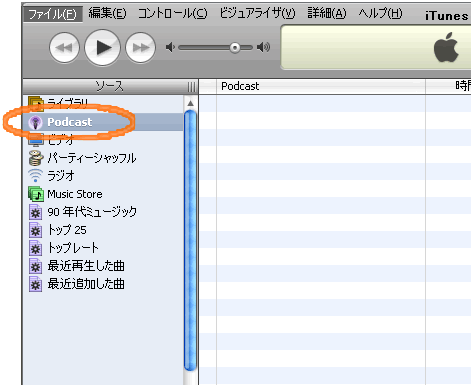Click the Play button

tap(102, 47)
